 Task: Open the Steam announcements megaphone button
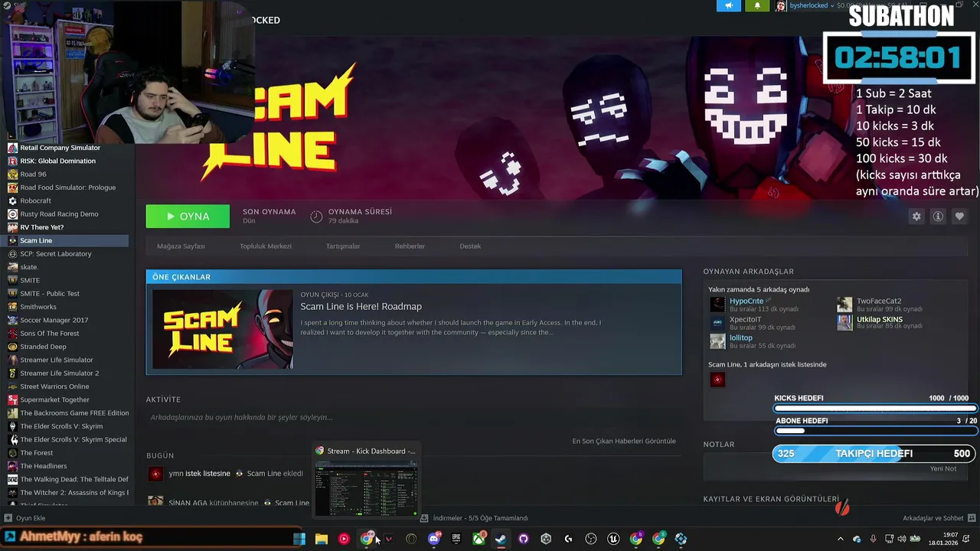coord(729,5)
